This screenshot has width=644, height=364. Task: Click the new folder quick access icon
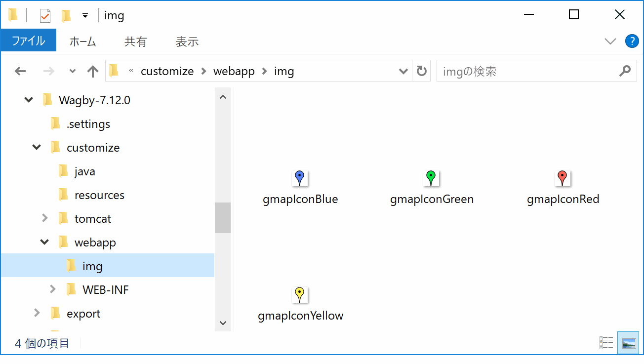coord(66,16)
